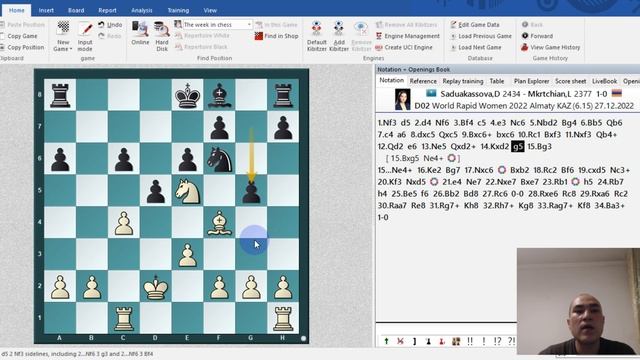Viewport: 640px width, 360px height.
Task: Add Kibitzer engine
Action: click(338, 36)
